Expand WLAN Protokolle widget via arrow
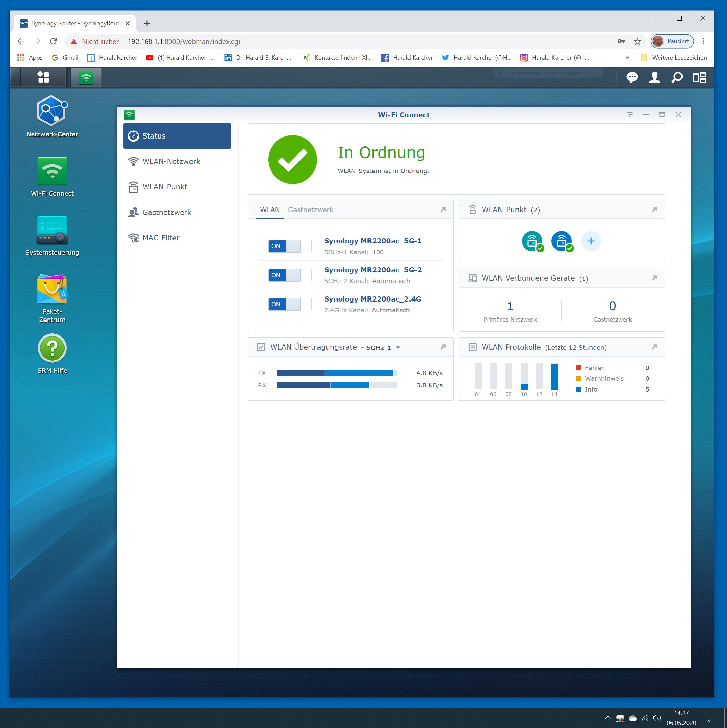Viewport: 727px width, 728px height. pyautogui.click(x=654, y=347)
